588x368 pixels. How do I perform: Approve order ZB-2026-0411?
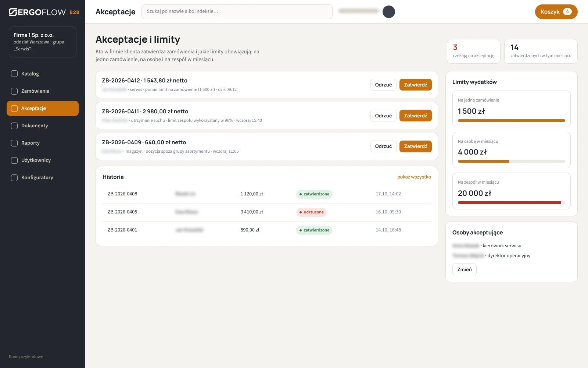[416, 116]
